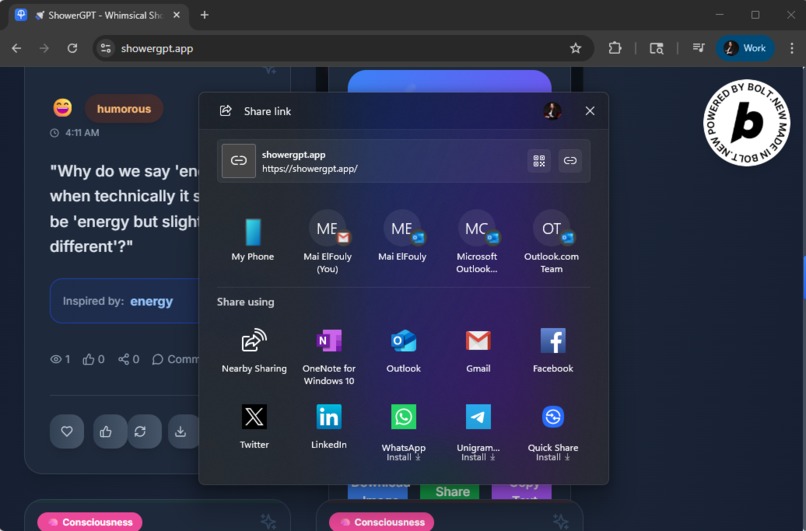
Task: Generate QR code for the link
Action: tap(539, 161)
